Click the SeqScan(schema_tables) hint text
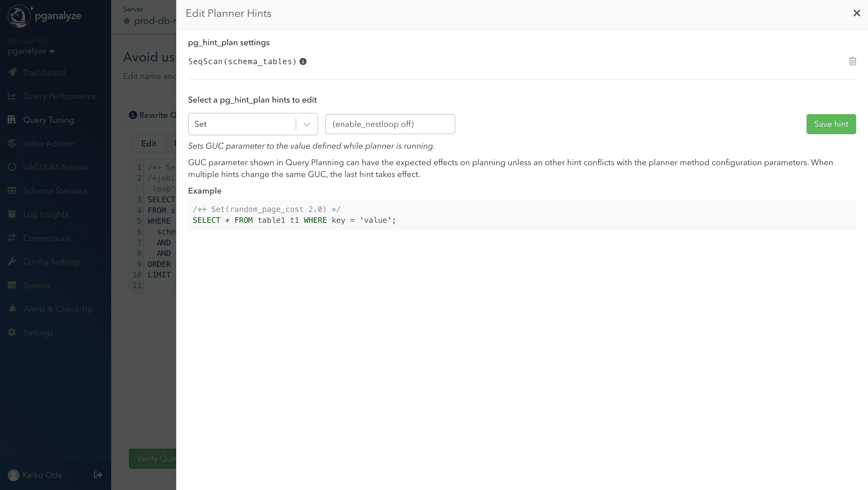This screenshot has height=490, width=868. tap(242, 62)
